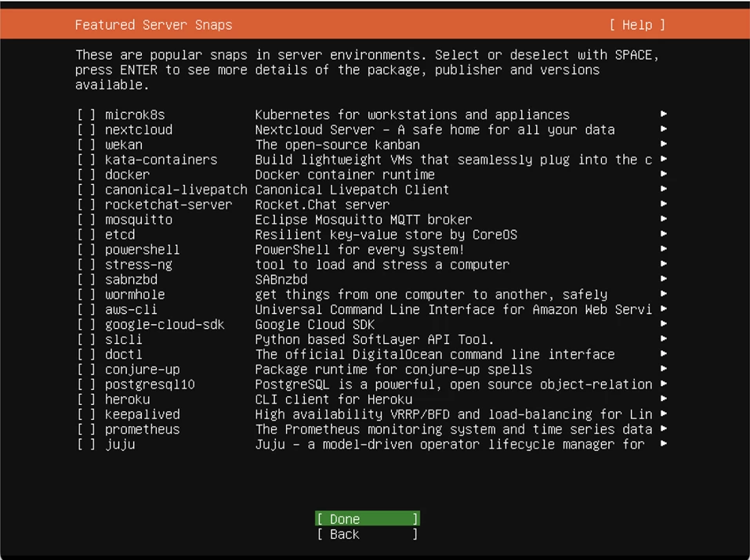Click 'Google Cloud SDK' description
This screenshot has width=750, height=560.
click(x=315, y=325)
